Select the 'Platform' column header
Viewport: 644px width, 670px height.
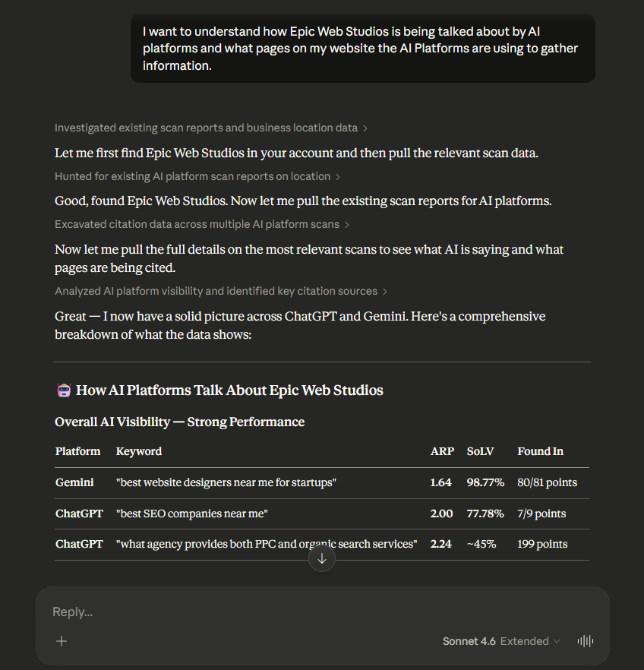(77, 451)
